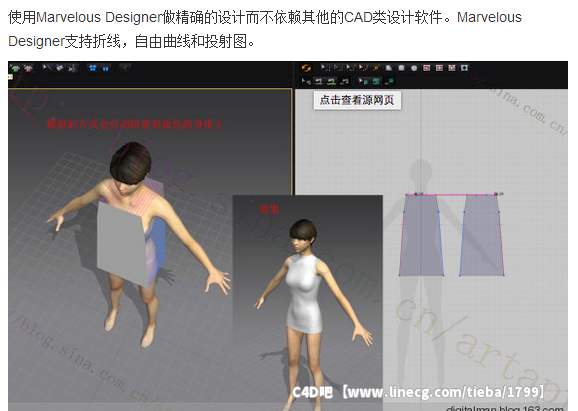Select the first arrow transform-pattern tool after sync icon
Screen dimensions: 578x411
(325, 68)
